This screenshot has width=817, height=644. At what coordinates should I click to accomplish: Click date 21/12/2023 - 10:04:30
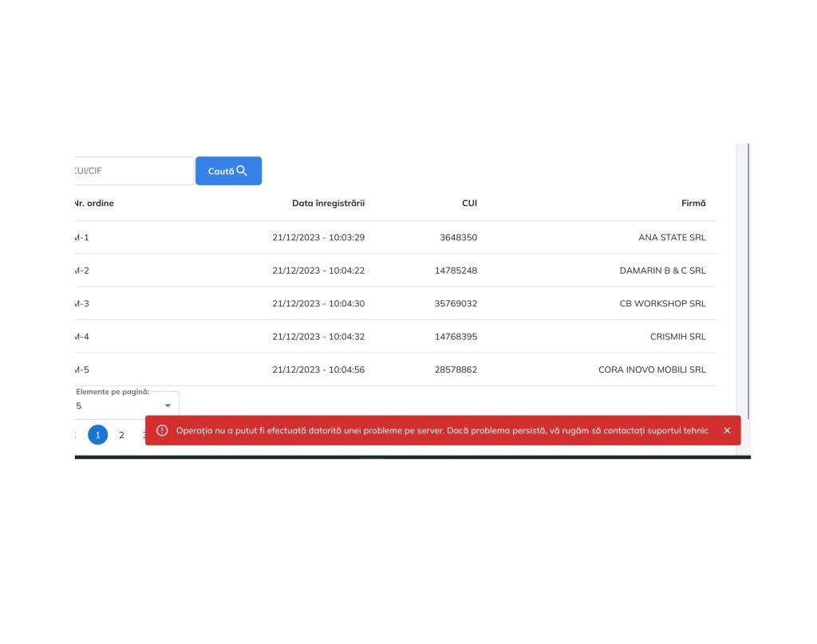pyautogui.click(x=318, y=304)
